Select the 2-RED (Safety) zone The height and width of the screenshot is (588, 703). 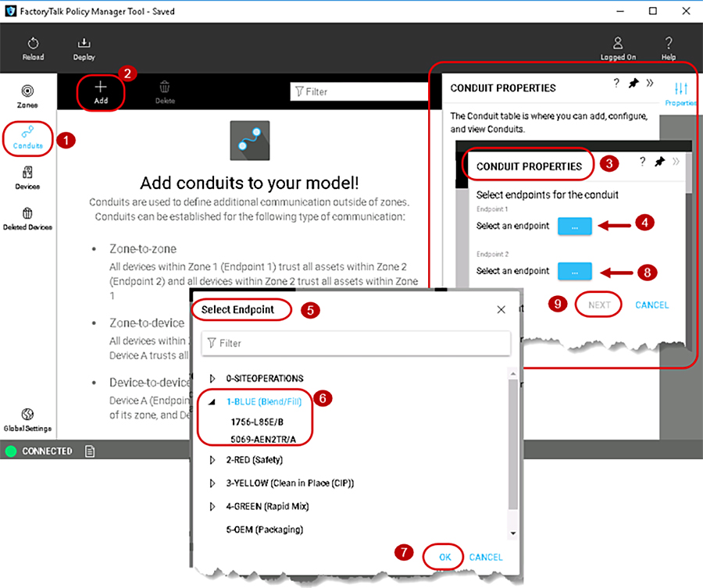tap(254, 460)
